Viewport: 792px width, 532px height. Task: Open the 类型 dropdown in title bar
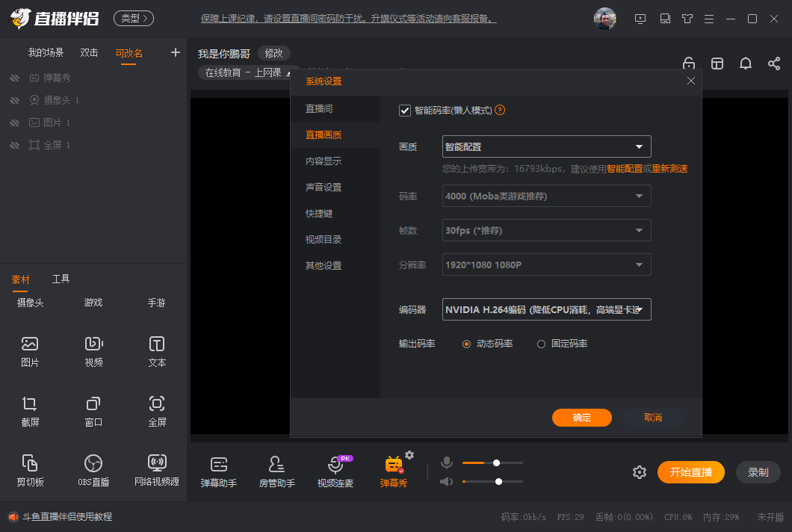coord(134,18)
